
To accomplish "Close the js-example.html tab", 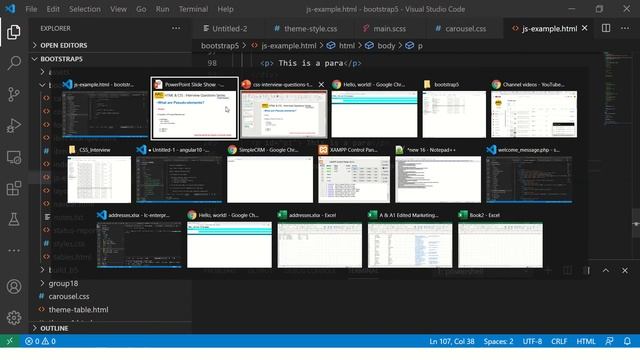I will tap(584, 28).
